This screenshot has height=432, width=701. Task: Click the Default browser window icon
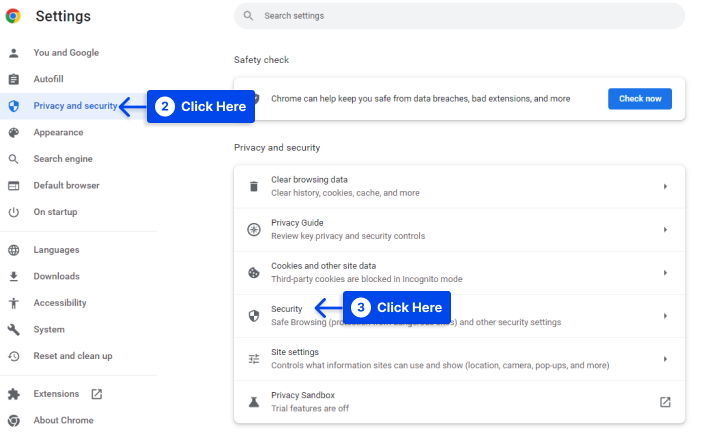[x=14, y=186]
